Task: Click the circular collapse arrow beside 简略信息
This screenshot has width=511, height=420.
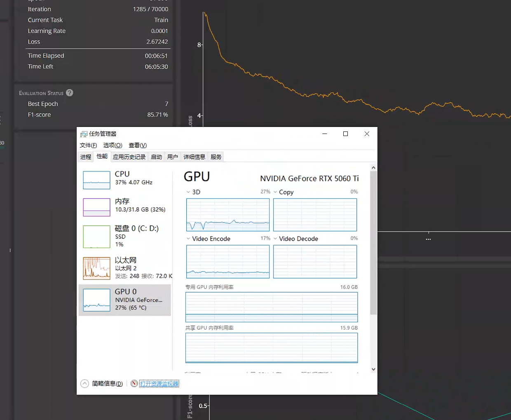Action: [84, 383]
